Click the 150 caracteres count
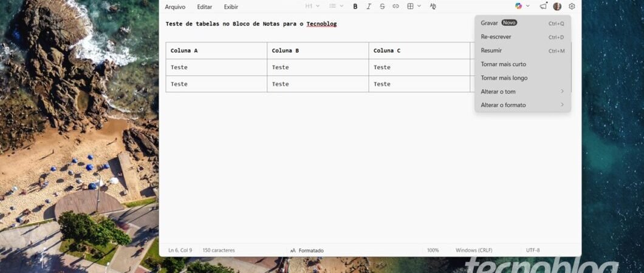Screen dimensions: 644x273 (x=219, y=250)
